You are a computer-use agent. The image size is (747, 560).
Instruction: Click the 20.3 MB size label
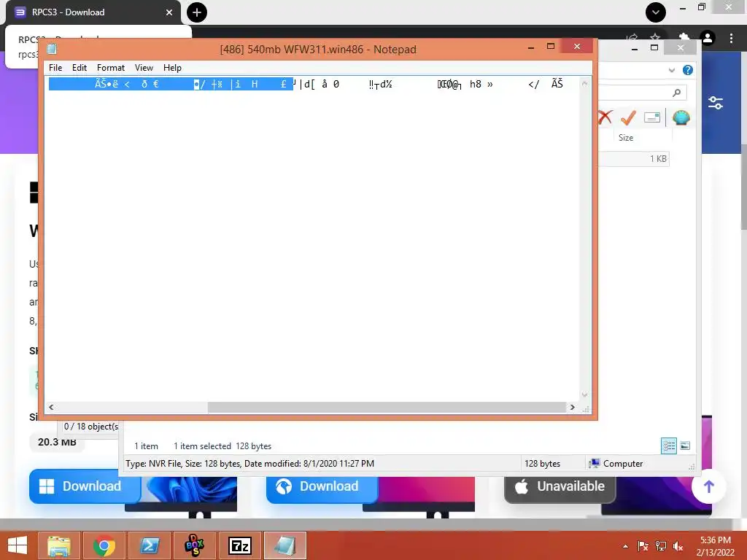point(57,442)
